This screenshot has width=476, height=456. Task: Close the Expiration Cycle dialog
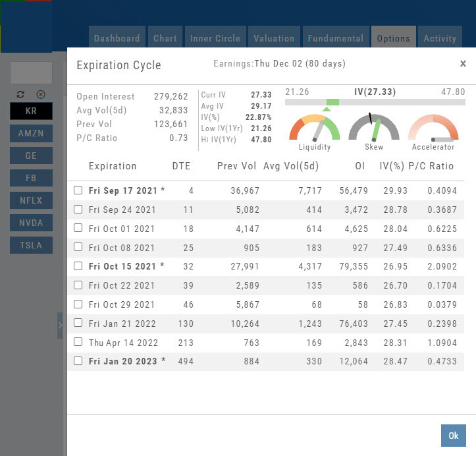[463, 64]
